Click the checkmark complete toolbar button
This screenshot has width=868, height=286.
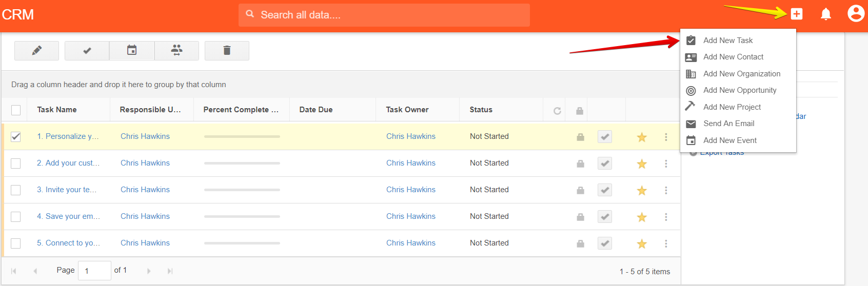pyautogui.click(x=87, y=51)
